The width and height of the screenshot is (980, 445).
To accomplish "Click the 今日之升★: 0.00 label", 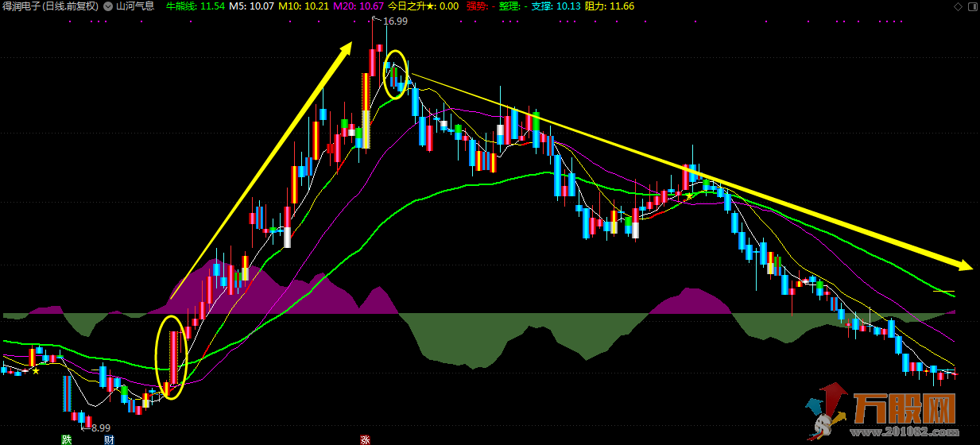I will point(423,6).
